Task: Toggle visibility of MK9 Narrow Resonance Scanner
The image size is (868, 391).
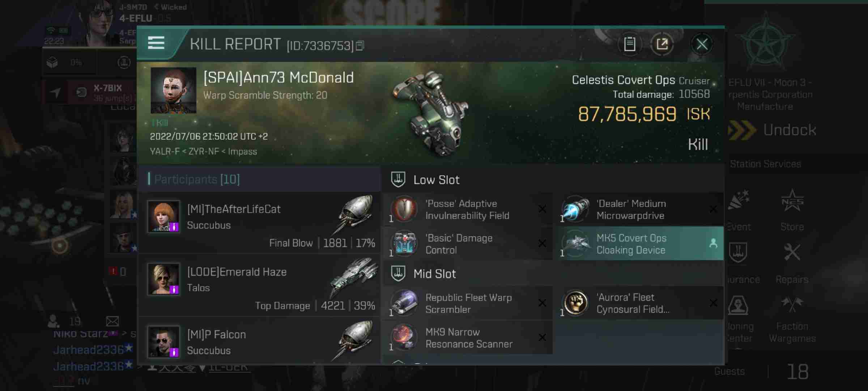Action: click(x=542, y=337)
